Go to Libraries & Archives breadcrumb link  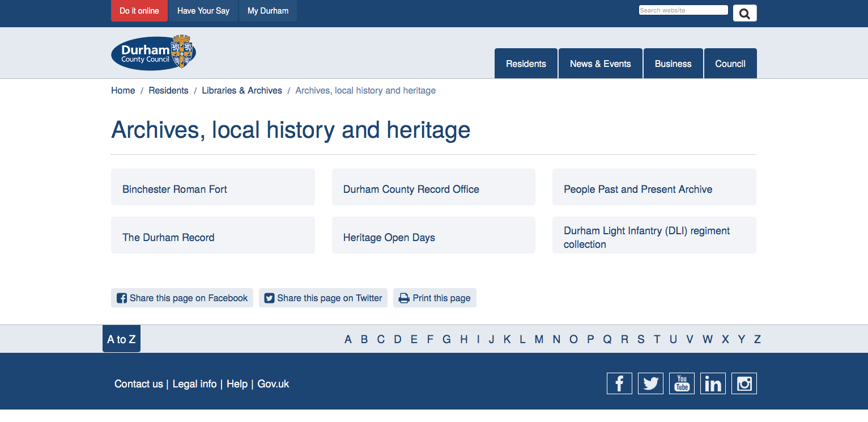tap(242, 91)
